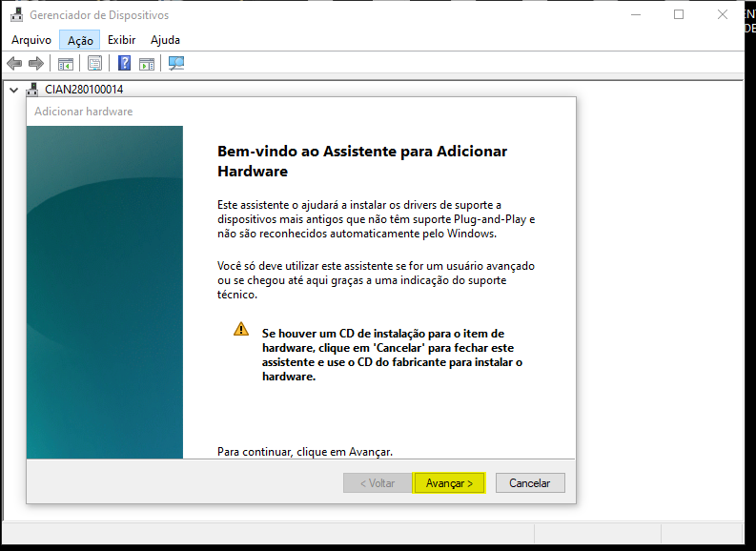Click the blue Help question mark icon

click(x=124, y=63)
